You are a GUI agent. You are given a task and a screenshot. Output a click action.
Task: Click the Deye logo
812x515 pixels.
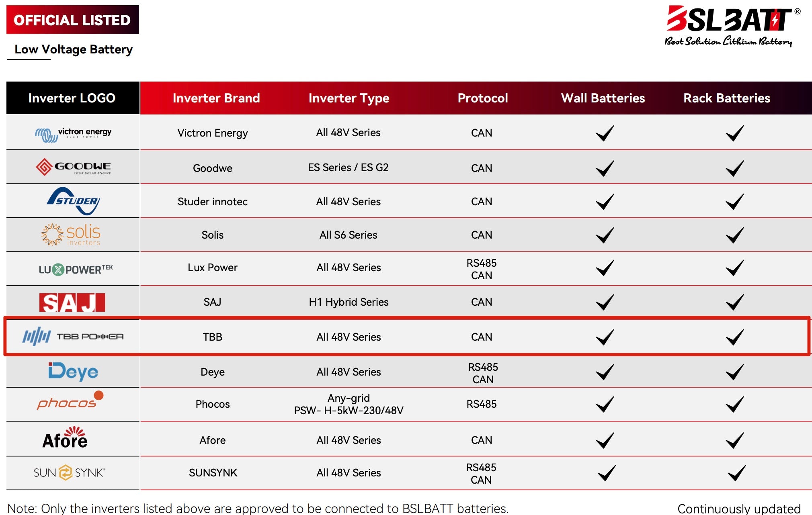(x=73, y=372)
